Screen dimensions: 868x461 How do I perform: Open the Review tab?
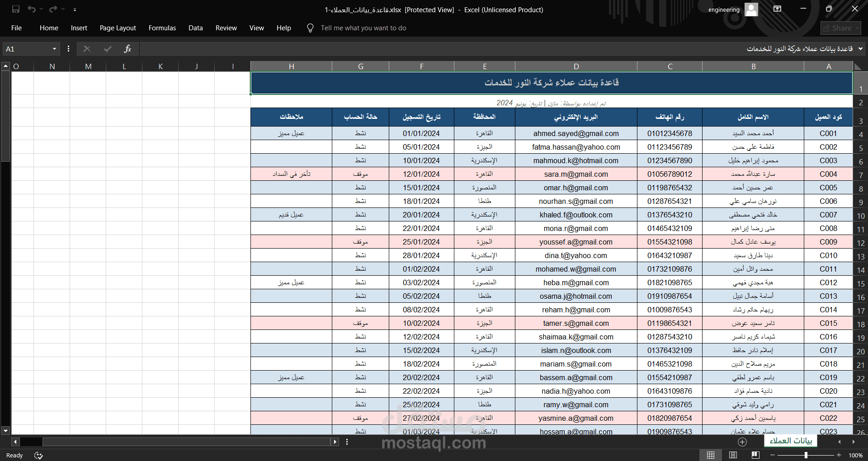point(226,28)
